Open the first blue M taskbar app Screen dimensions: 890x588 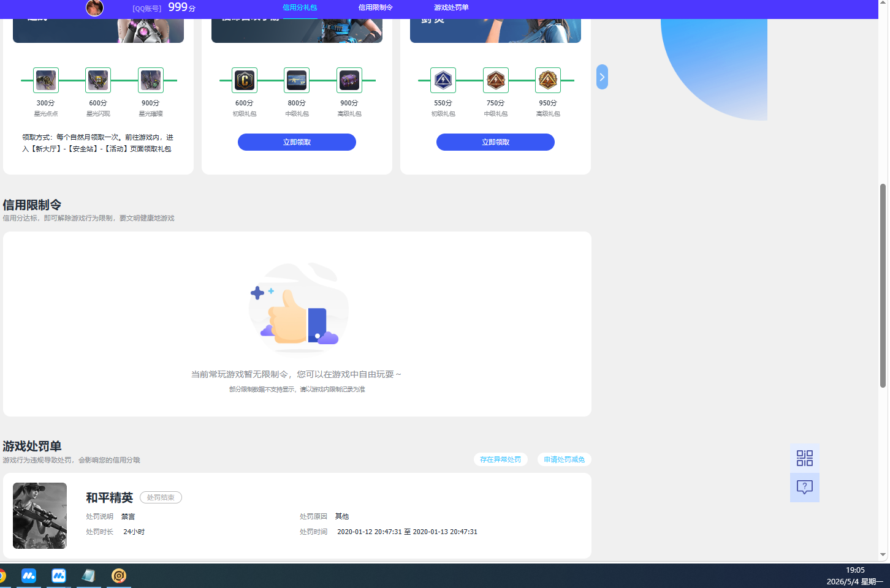click(29, 576)
